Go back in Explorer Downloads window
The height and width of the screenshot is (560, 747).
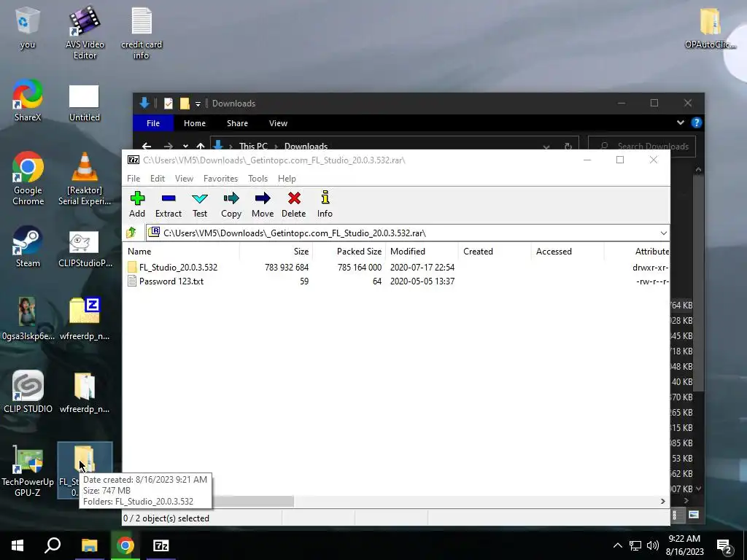[147, 147]
